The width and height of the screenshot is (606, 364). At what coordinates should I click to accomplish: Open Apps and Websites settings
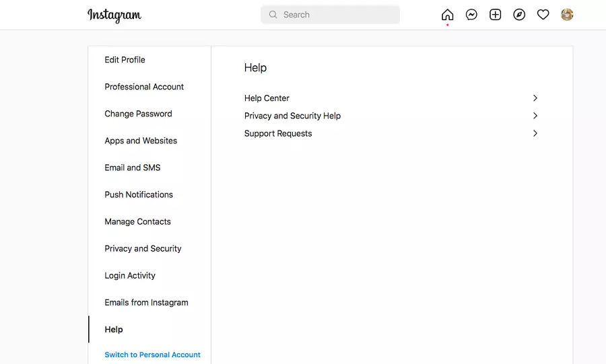(141, 141)
